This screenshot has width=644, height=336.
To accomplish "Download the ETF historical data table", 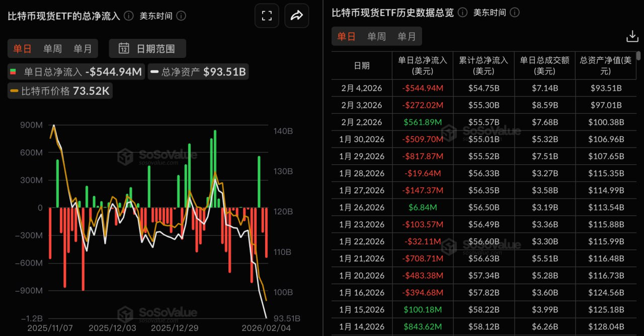I will pos(632,36).
